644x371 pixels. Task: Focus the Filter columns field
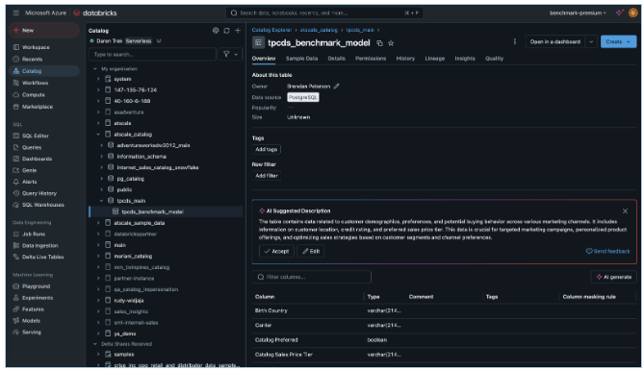pos(312,277)
